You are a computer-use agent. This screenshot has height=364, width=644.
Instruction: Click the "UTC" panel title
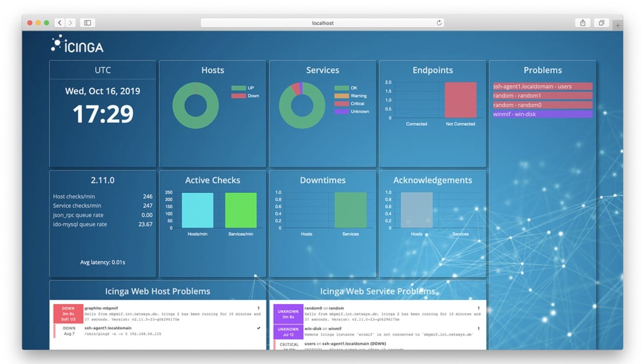(x=103, y=70)
